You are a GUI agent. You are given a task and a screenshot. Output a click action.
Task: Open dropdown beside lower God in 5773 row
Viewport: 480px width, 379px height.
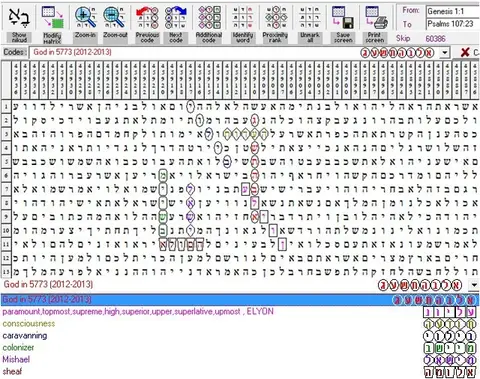point(474,285)
